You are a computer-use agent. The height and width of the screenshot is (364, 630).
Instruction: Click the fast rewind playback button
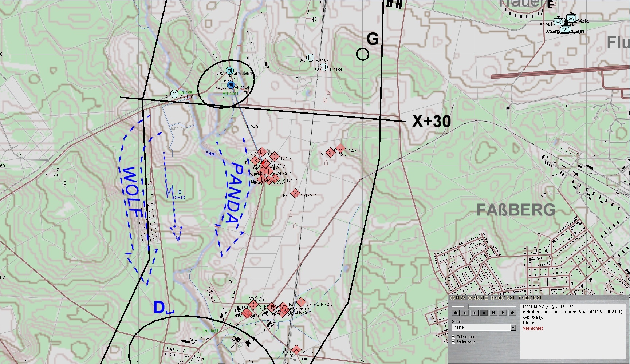coord(456,313)
